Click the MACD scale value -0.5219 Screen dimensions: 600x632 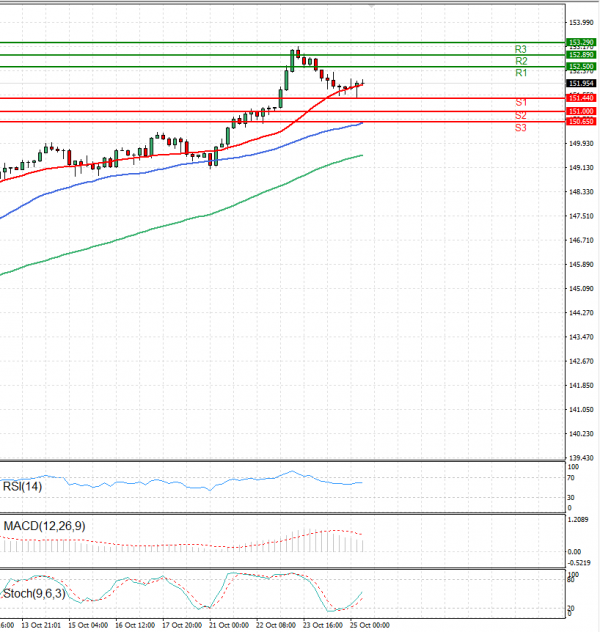[579, 563]
